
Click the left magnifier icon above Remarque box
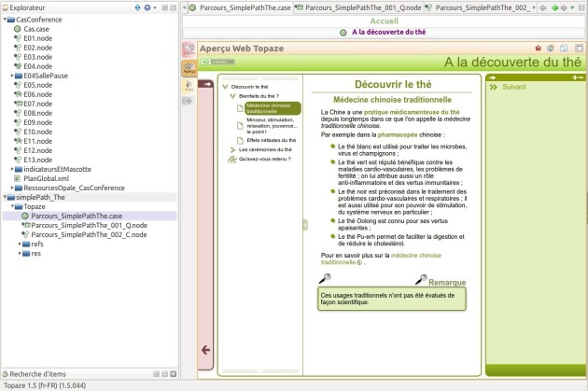tap(325, 278)
